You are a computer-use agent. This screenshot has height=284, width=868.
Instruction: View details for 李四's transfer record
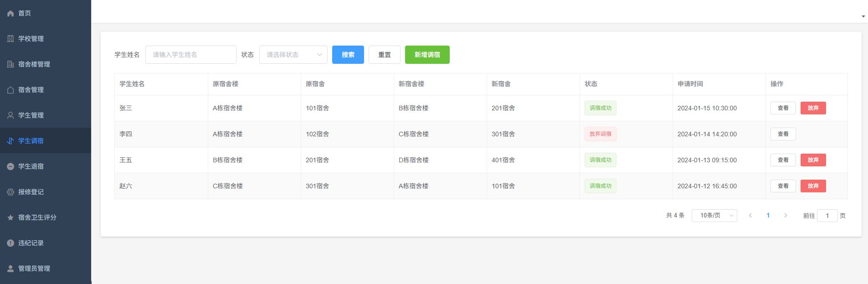pyautogui.click(x=783, y=134)
